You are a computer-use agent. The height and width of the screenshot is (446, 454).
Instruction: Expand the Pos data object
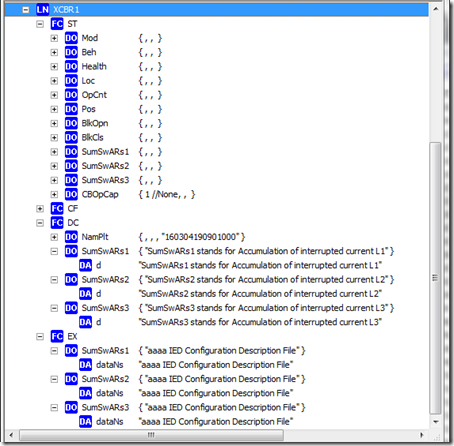coord(54,109)
